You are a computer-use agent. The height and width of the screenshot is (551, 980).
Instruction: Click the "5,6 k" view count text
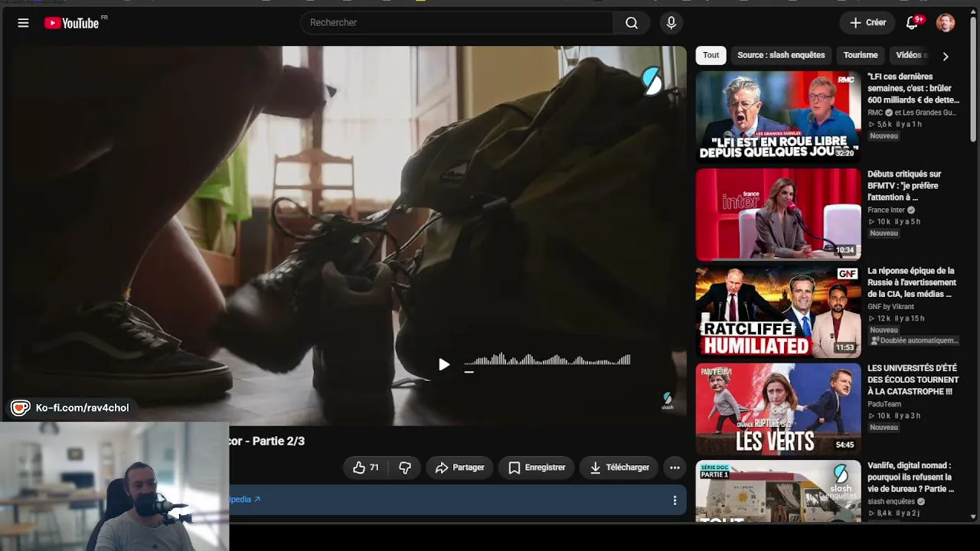pos(884,124)
